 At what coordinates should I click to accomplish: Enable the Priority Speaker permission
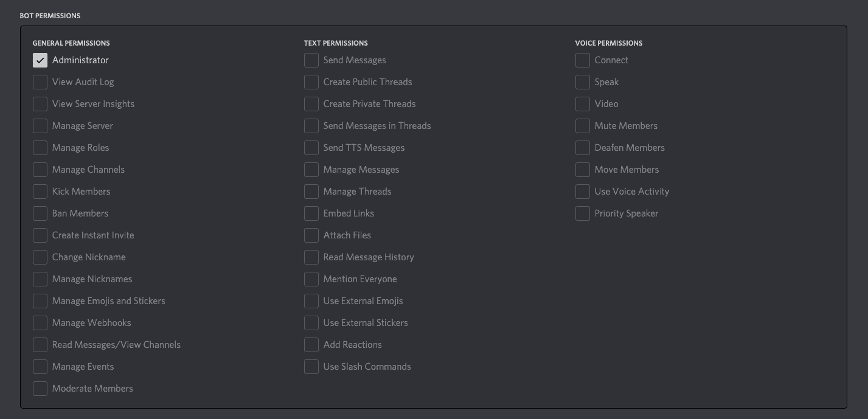coord(582,213)
